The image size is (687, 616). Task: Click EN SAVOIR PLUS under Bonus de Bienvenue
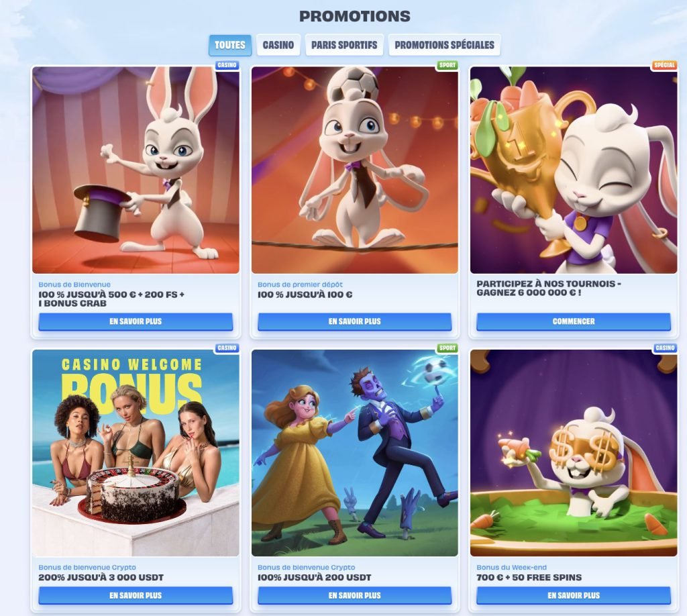(x=136, y=321)
